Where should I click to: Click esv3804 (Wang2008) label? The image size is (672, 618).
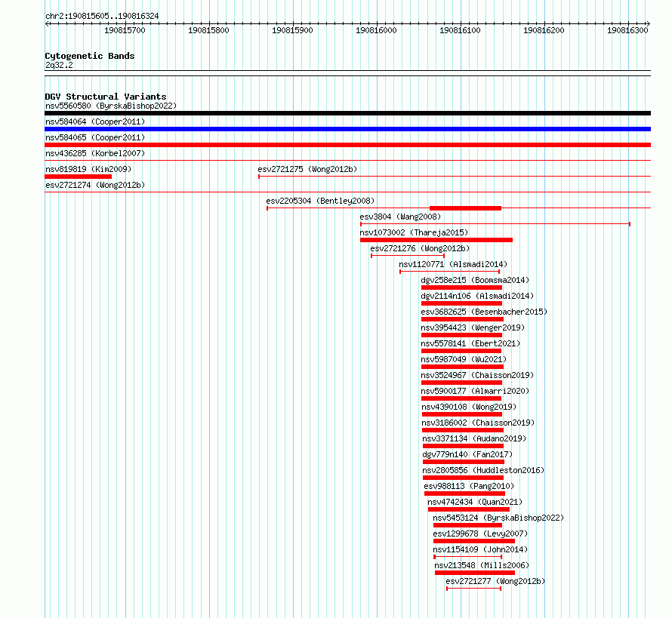[x=400, y=217]
